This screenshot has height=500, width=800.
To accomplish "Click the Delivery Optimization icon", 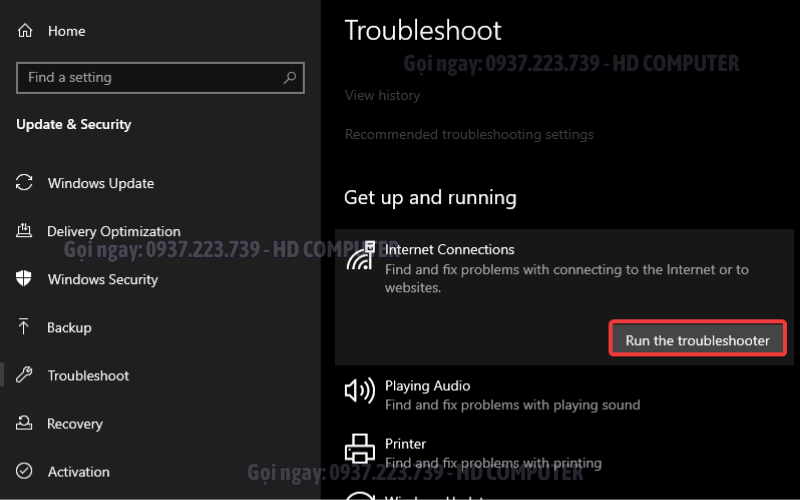I will click(24, 231).
